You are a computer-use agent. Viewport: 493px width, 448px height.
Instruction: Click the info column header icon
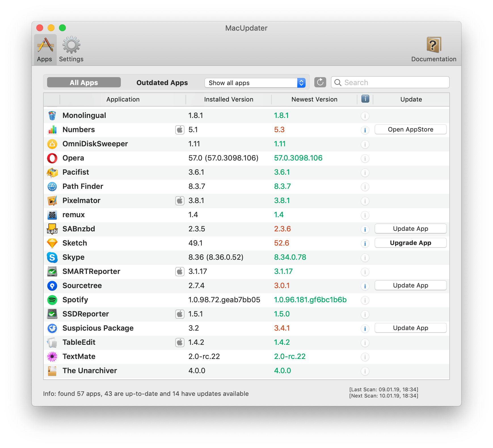point(365,99)
